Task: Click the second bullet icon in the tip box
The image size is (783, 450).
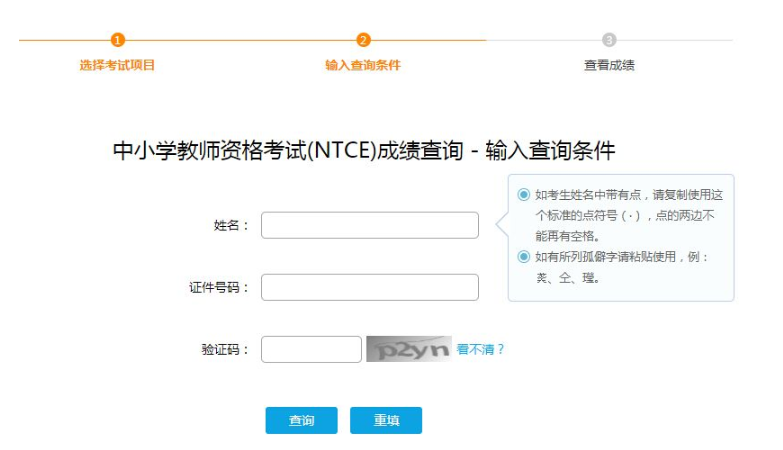Action: (x=524, y=257)
